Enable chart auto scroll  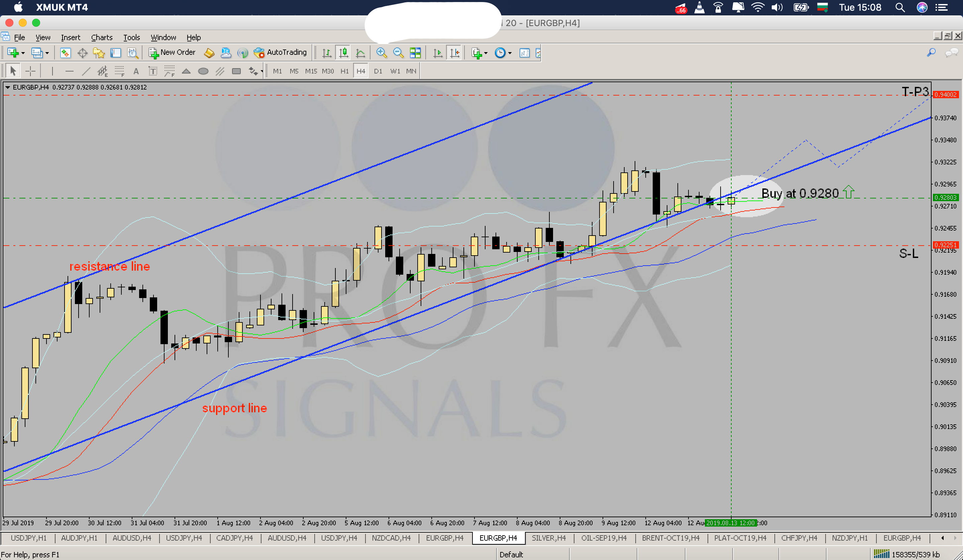438,52
